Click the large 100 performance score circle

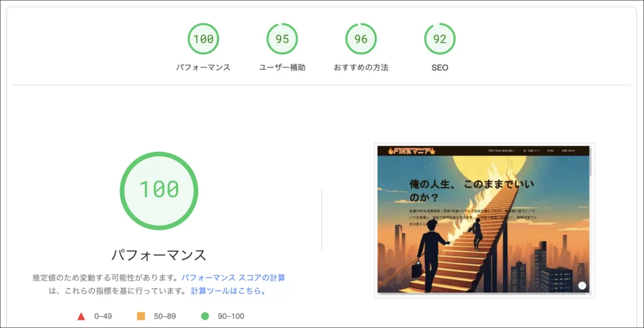(159, 190)
